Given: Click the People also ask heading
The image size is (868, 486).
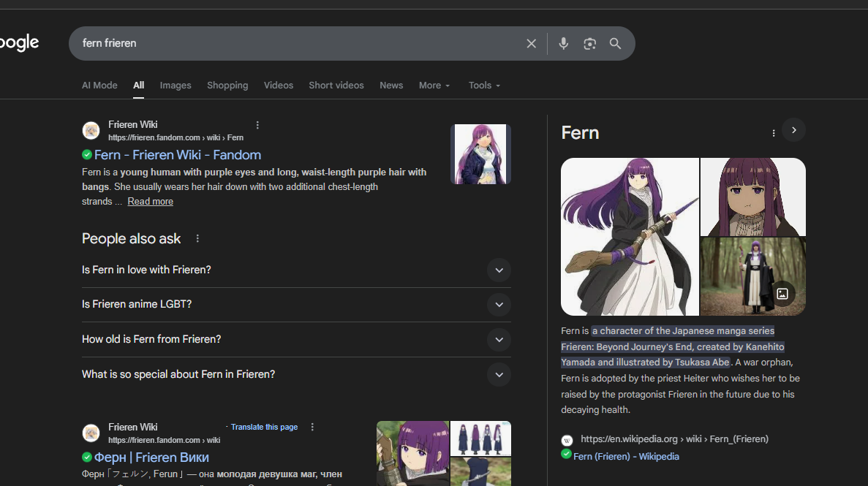Looking at the screenshot, I should [131, 238].
